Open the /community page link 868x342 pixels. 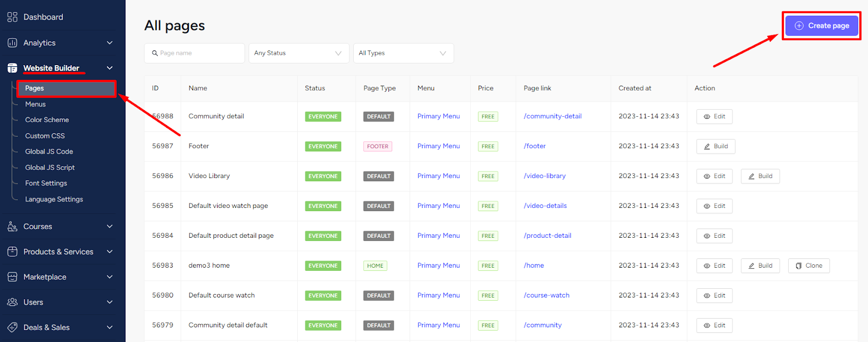[x=542, y=325]
